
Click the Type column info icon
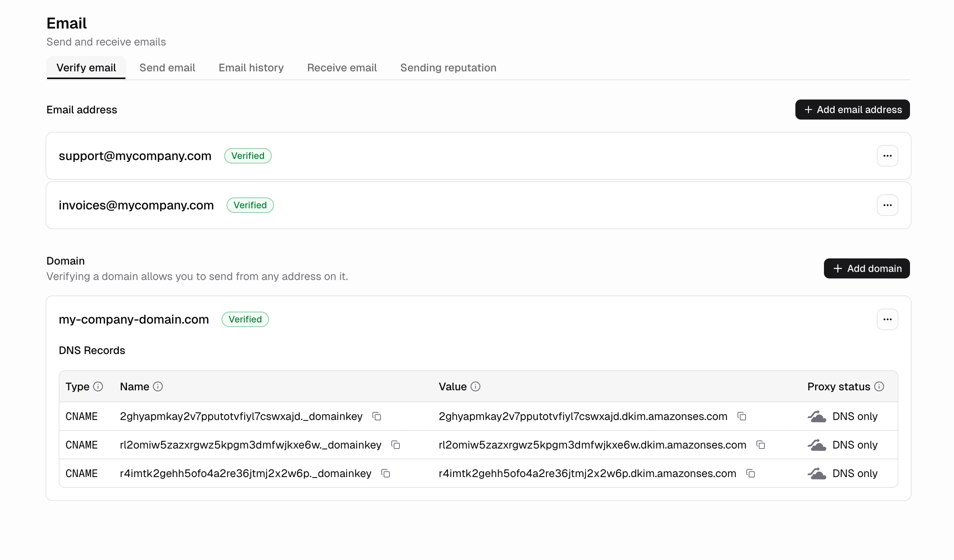[x=99, y=386]
